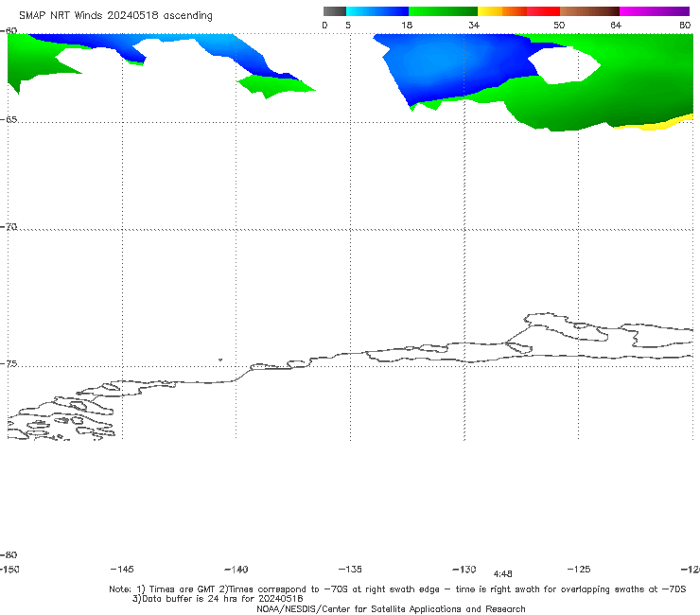The image size is (700, 615).
Task: Select the gray 0-5 color bar segment
Action: [335, 11]
